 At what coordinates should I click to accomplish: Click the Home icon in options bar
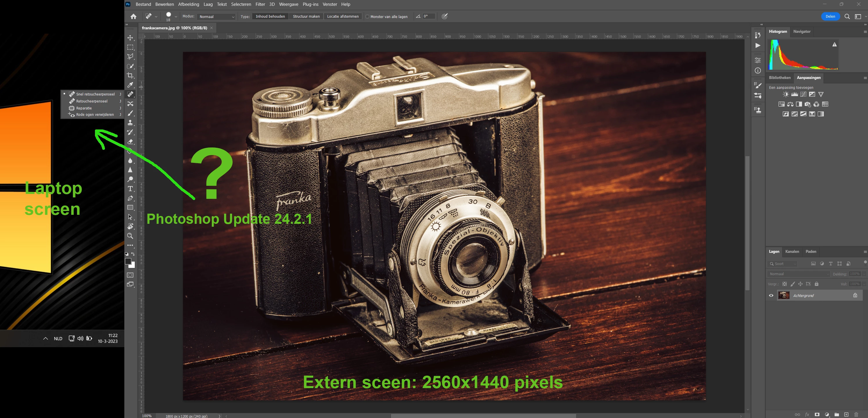133,17
